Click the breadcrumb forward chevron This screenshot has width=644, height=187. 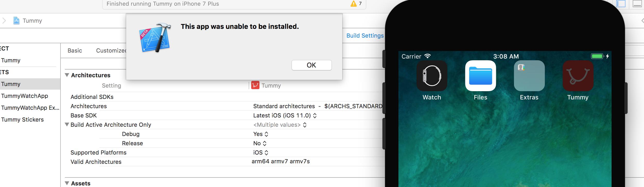coord(4,21)
